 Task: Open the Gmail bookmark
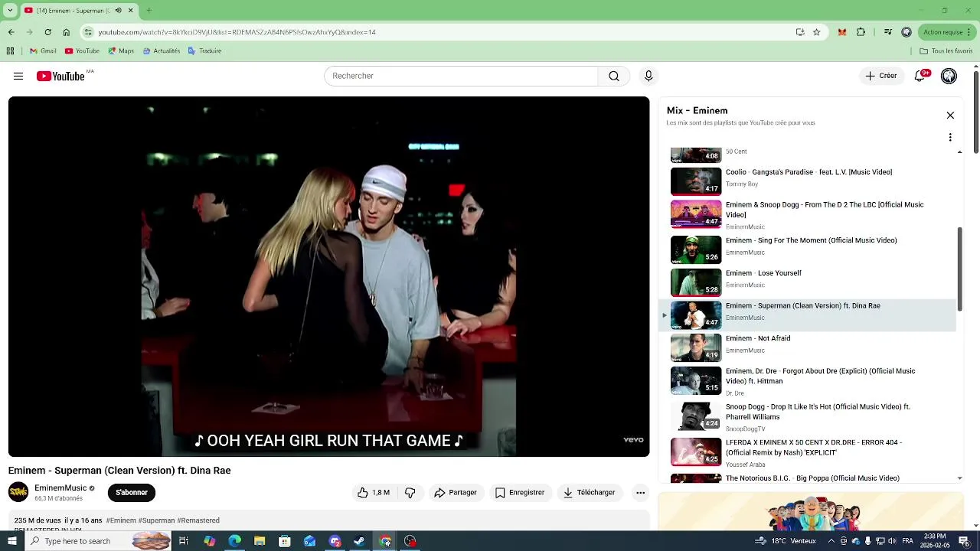pos(43,51)
